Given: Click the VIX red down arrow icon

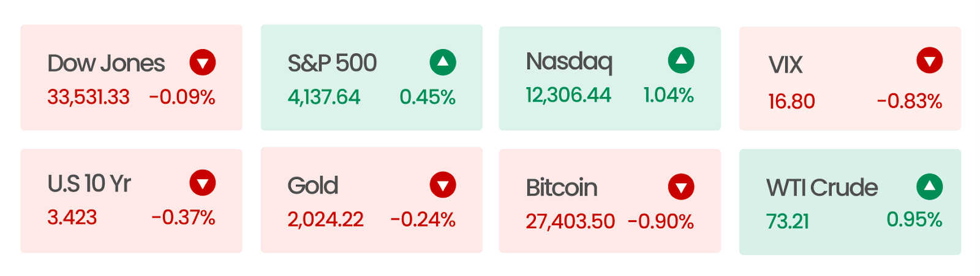Looking at the screenshot, I should [930, 61].
